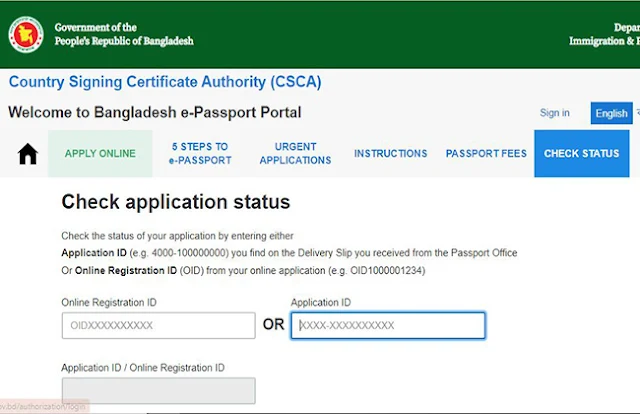The height and width of the screenshot is (414, 640).
Task: Click the 'Application ID' field label
Action: click(x=321, y=303)
